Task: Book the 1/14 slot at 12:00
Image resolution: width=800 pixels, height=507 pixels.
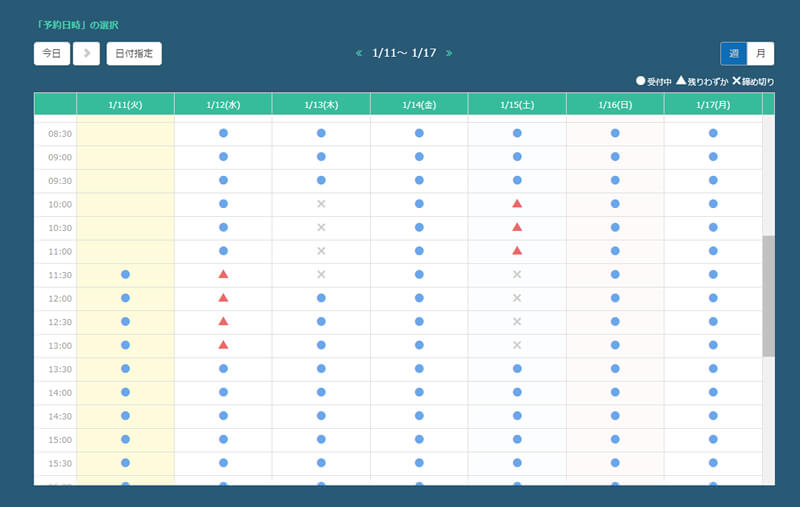Action: pos(419,297)
